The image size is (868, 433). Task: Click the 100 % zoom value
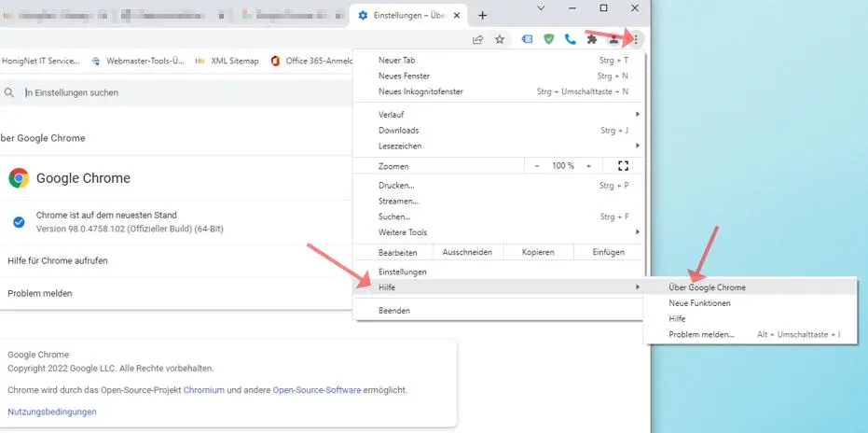[x=563, y=166]
